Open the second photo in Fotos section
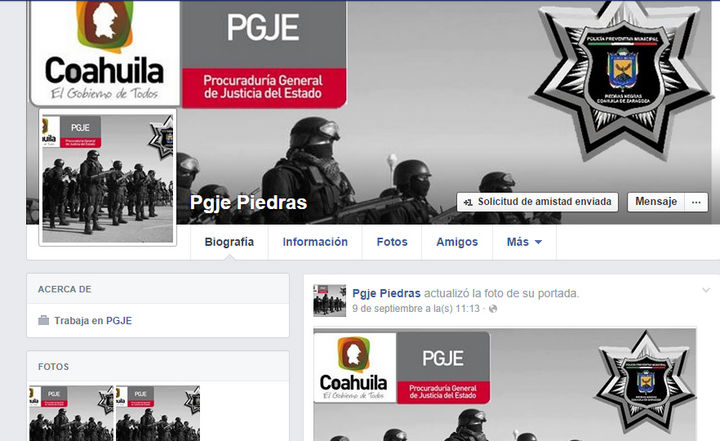This screenshot has height=441, width=720. (158, 413)
